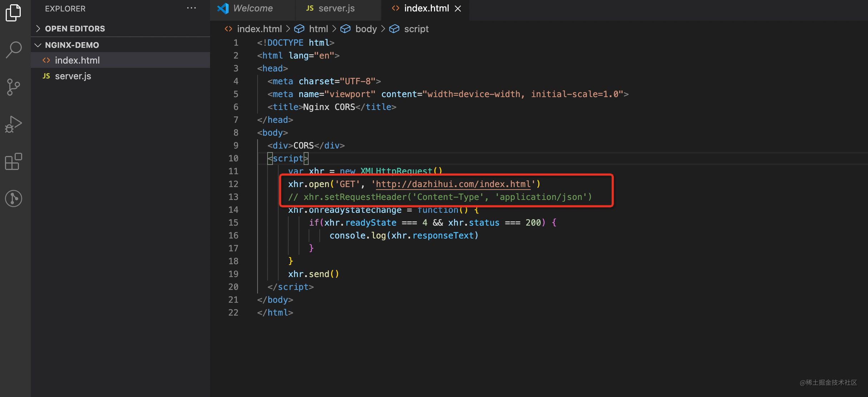Click the HTML icon beside index.html in Explorer
This screenshot has width=868, height=397.
pos(46,60)
